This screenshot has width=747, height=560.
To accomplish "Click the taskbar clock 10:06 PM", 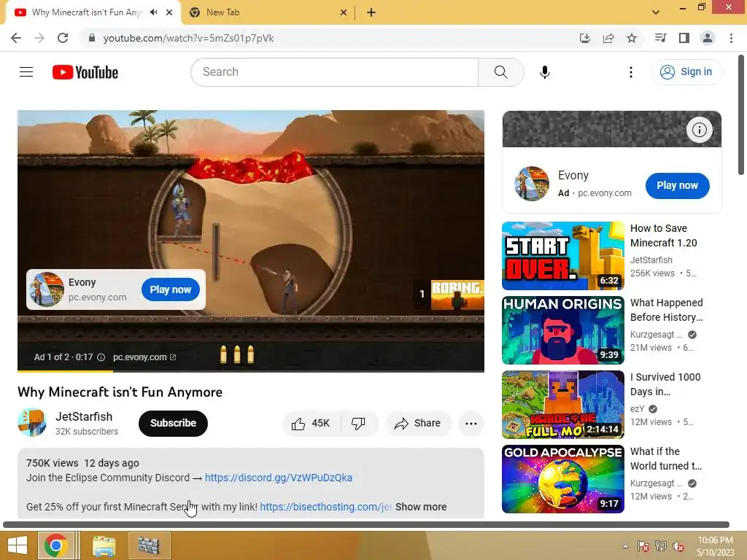I will point(715,546).
